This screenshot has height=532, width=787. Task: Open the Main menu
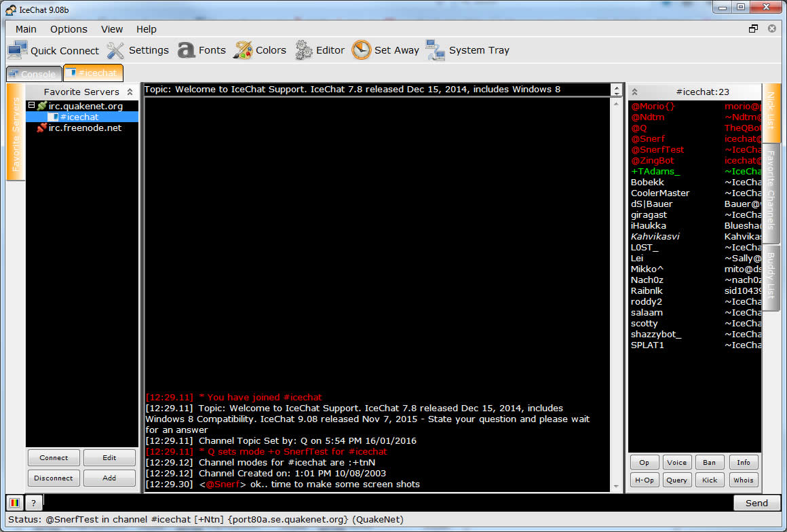pyautogui.click(x=26, y=29)
